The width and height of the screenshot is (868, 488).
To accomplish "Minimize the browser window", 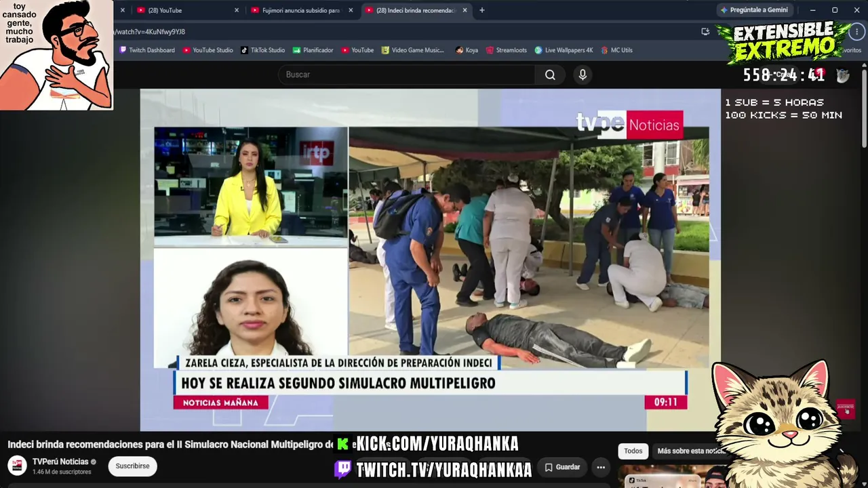I will point(812,10).
